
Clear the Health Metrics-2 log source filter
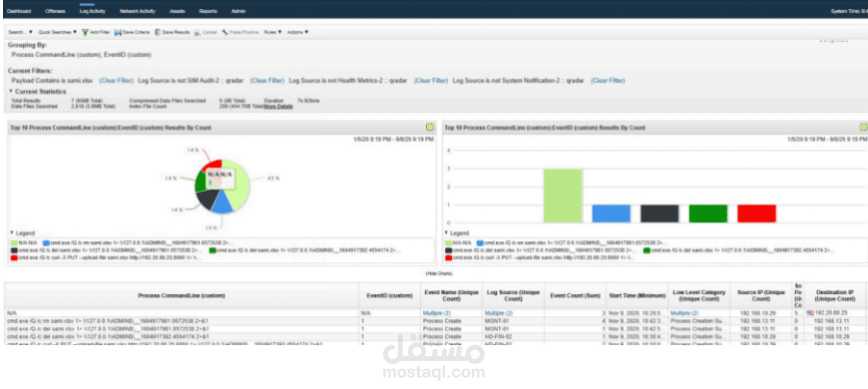431,80
